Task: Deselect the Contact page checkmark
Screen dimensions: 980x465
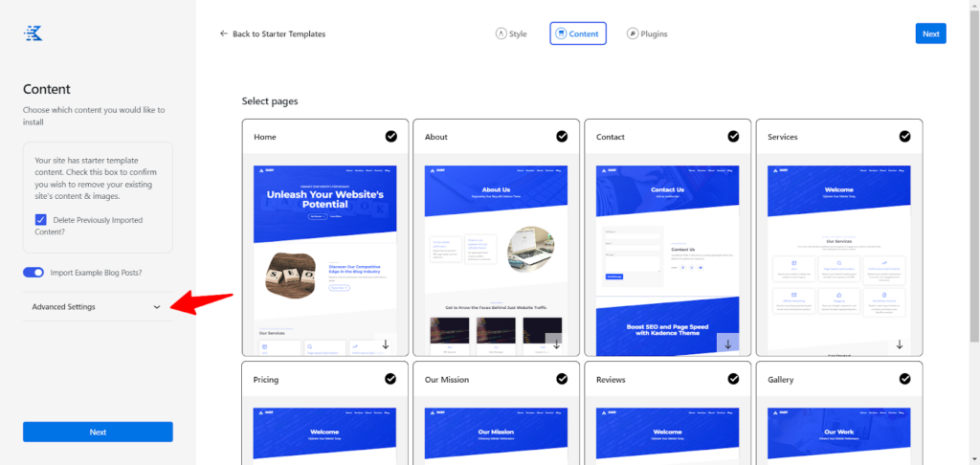Action: [733, 136]
